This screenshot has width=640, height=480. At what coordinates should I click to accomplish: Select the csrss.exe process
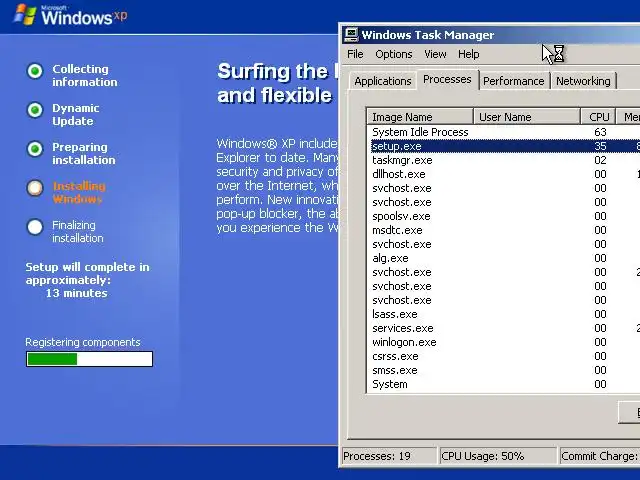click(x=504, y=356)
